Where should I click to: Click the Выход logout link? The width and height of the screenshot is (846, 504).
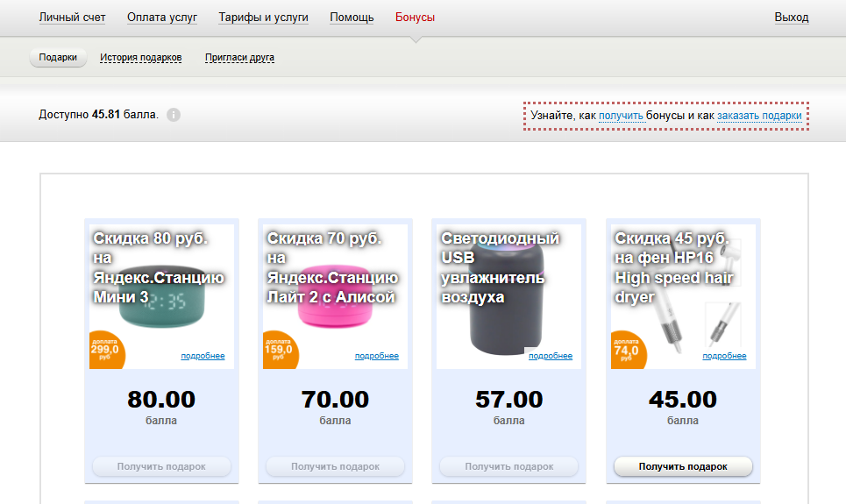coord(792,18)
